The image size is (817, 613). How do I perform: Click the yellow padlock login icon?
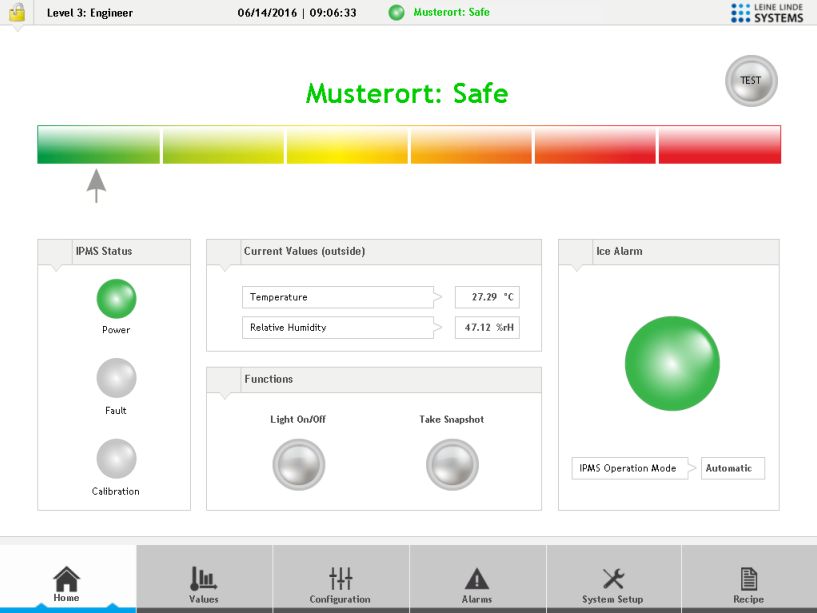pyautogui.click(x=16, y=13)
